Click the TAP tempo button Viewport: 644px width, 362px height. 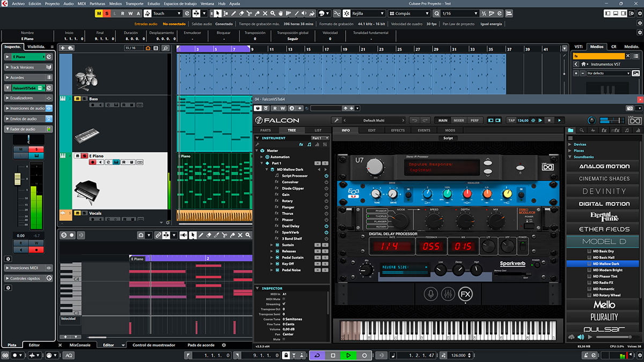click(511, 120)
